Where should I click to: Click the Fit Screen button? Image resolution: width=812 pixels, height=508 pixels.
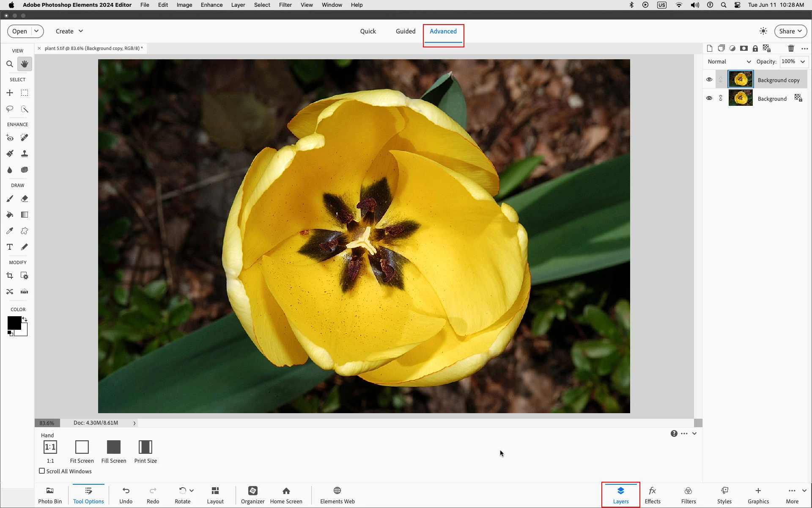[x=82, y=451]
